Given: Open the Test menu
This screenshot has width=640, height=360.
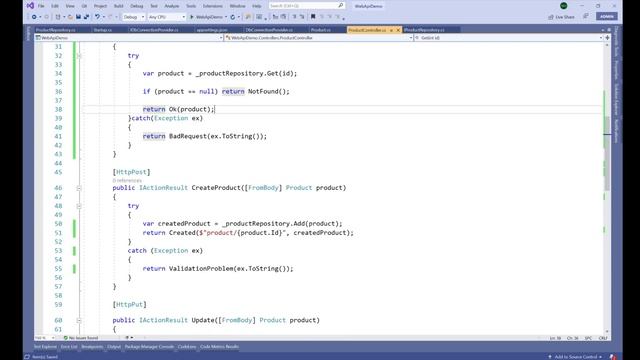Looking at the screenshot, I should click(154, 6).
